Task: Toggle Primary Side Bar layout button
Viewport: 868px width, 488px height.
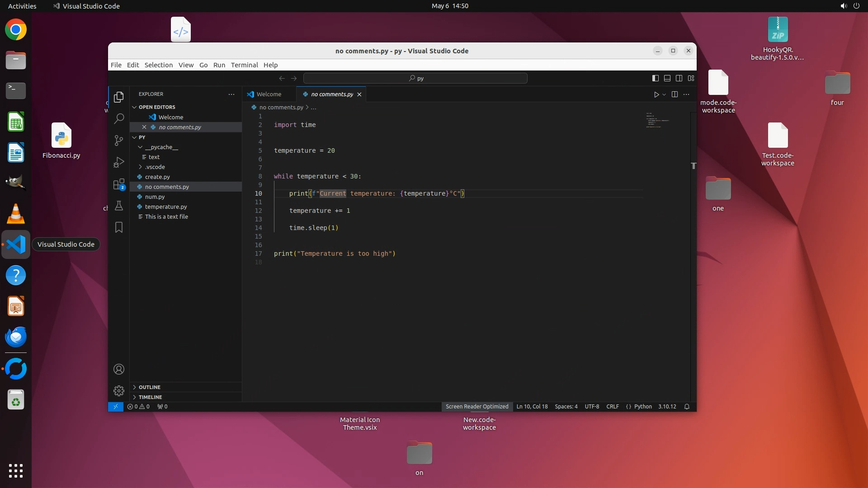Action: (656, 78)
